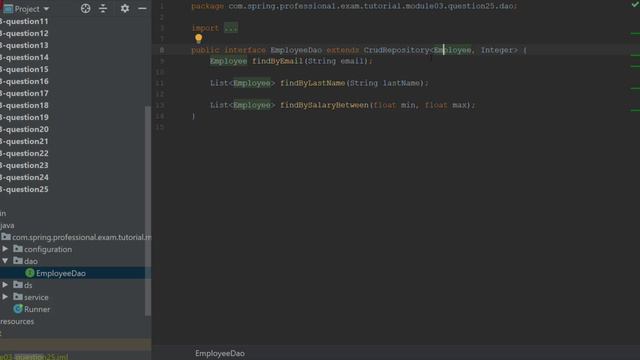The image size is (640, 360).
Task: Select the configuration package folder
Action: pyautogui.click(x=42, y=249)
